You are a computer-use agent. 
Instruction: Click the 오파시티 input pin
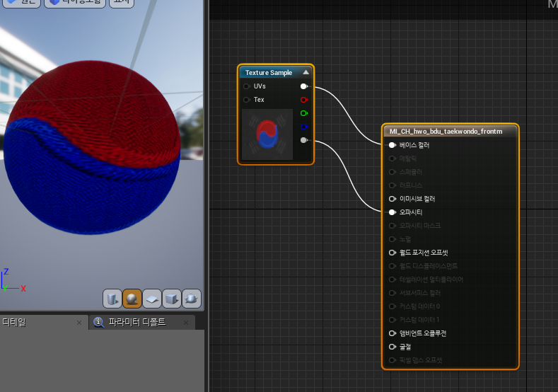393,212
